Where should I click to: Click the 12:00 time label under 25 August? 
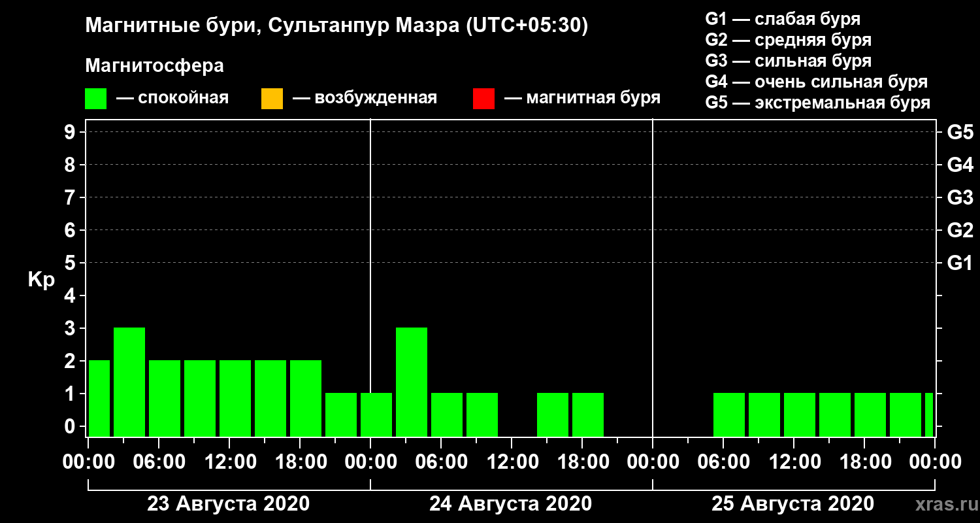click(x=794, y=462)
